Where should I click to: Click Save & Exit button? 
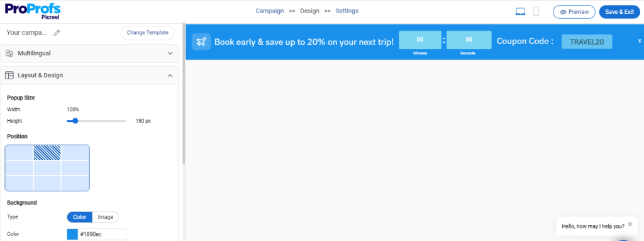(619, 12)
